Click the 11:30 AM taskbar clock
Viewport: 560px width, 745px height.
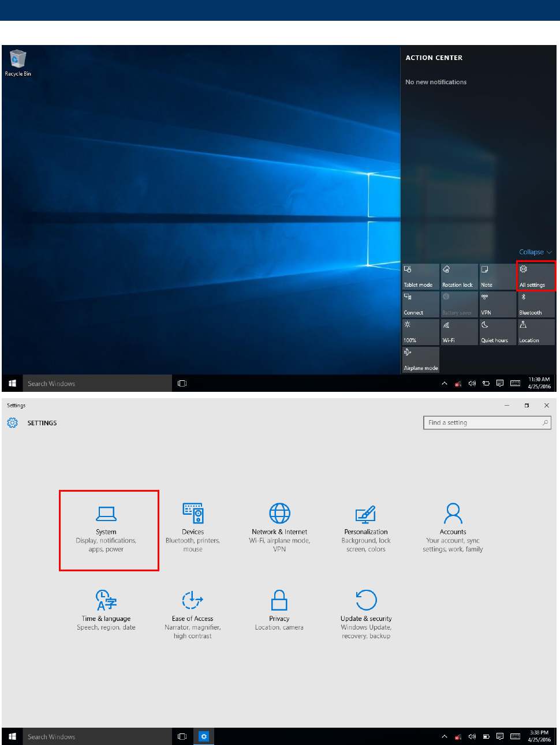click(539, 383)
